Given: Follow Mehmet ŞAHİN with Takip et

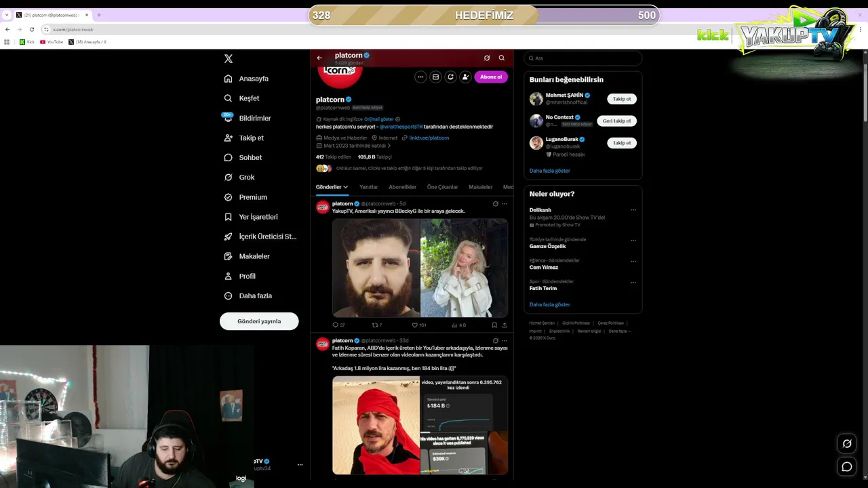Looking at the screenshot, I should pyautogui.click(x=622, y=99).
